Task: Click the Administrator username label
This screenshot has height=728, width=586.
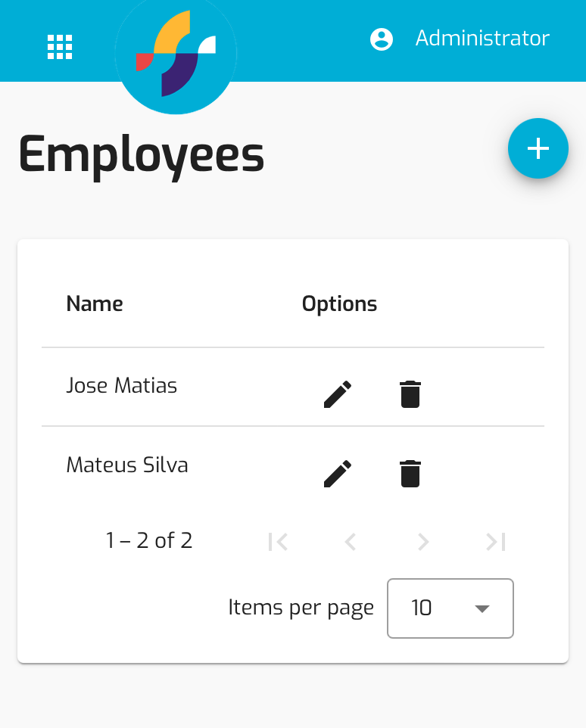Action: (x=482, y=38)
